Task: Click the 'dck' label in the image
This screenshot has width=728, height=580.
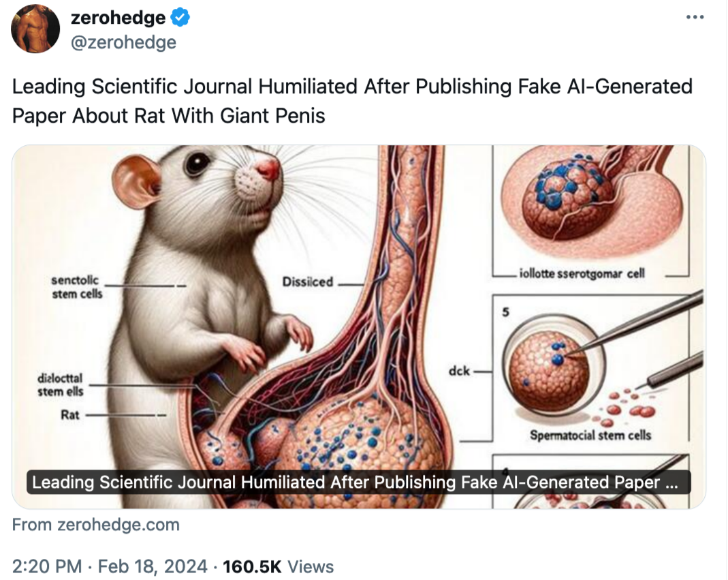Action: tap(459, 371)
